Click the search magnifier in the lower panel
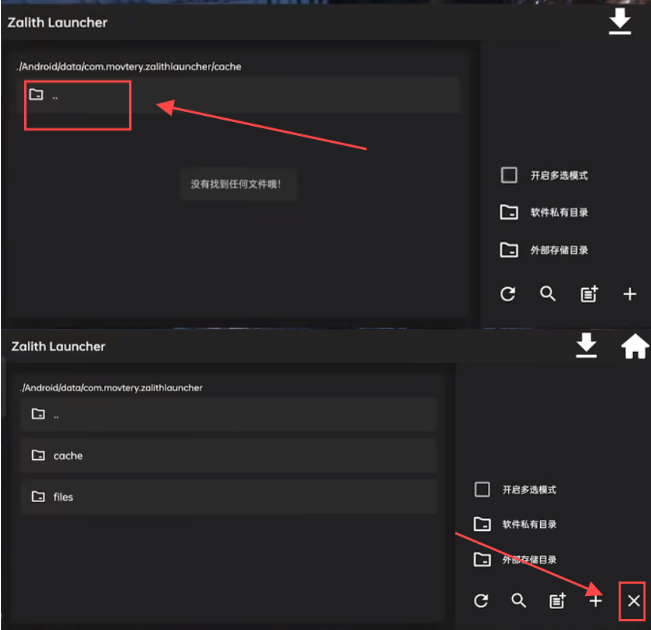This screenshot has height=630, width=651. (518, 601)
